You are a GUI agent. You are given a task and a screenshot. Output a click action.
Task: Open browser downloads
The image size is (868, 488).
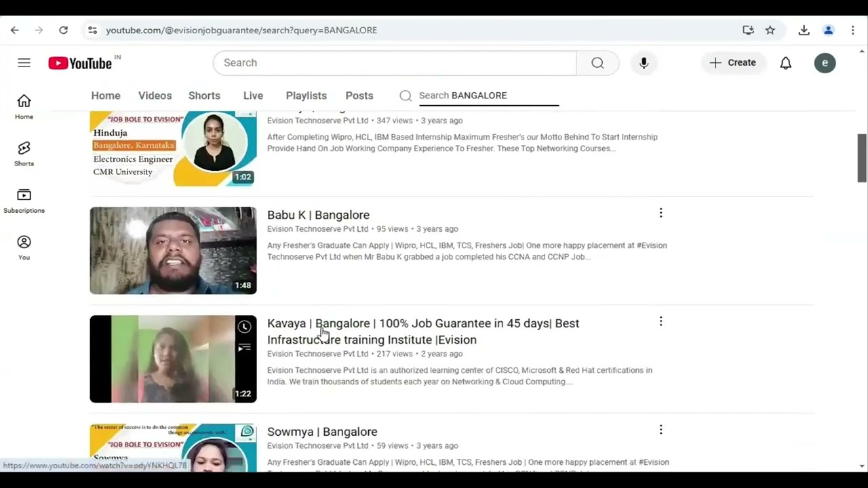pos(804,30)
